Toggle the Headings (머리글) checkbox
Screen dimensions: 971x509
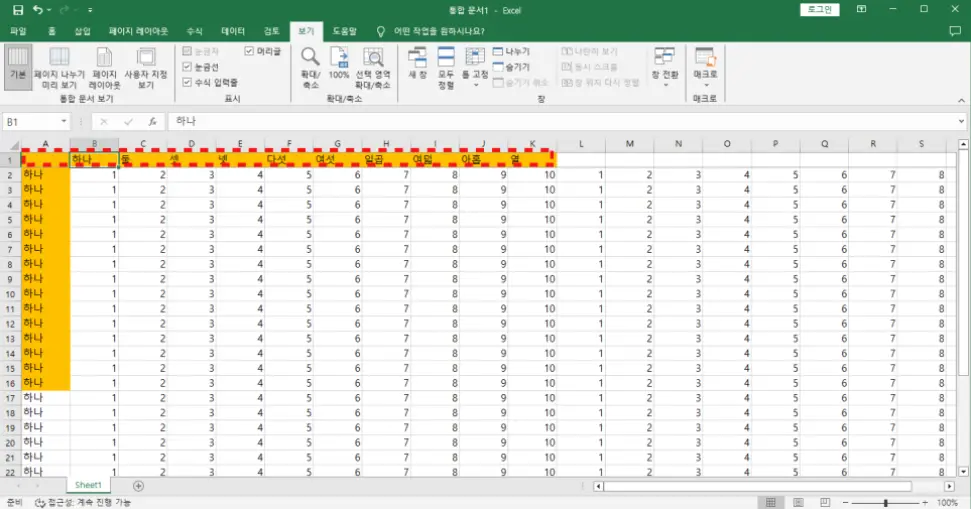click(250, 51)
